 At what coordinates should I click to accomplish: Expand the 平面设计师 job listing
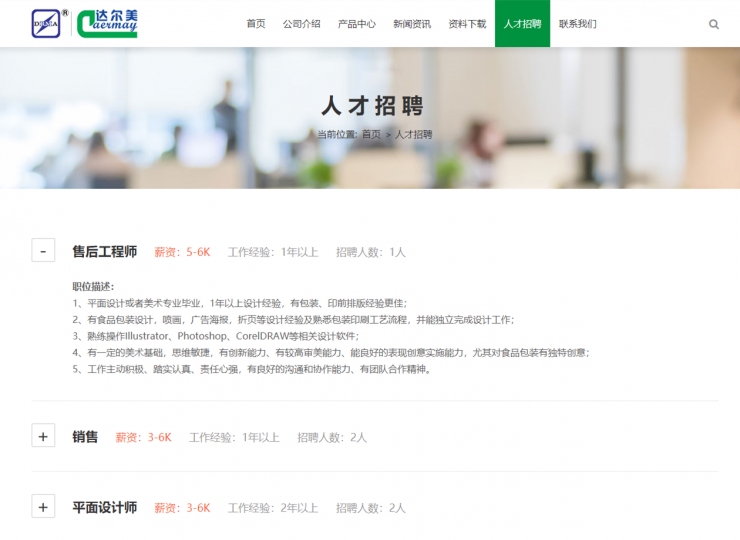coord(43,506)
